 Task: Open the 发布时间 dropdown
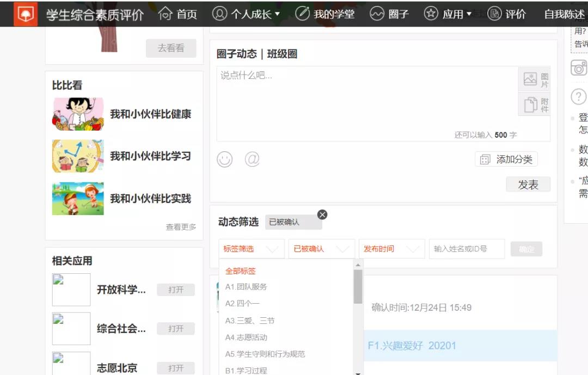tap(392, 249)
